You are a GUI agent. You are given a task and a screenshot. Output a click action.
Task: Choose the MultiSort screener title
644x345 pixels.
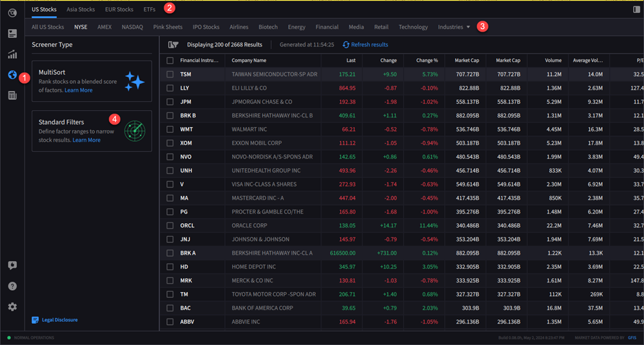coord(52,72)
